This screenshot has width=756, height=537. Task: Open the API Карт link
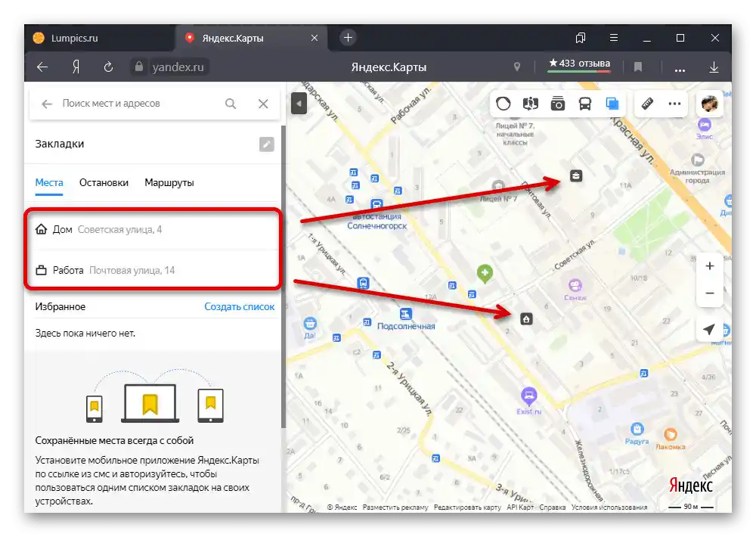520,507
